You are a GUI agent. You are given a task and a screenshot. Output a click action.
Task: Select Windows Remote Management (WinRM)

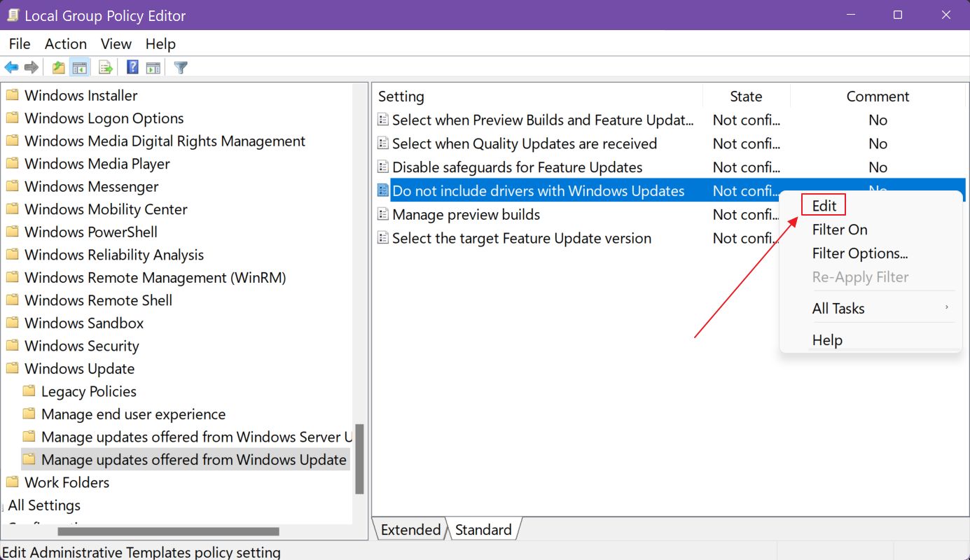155,277
